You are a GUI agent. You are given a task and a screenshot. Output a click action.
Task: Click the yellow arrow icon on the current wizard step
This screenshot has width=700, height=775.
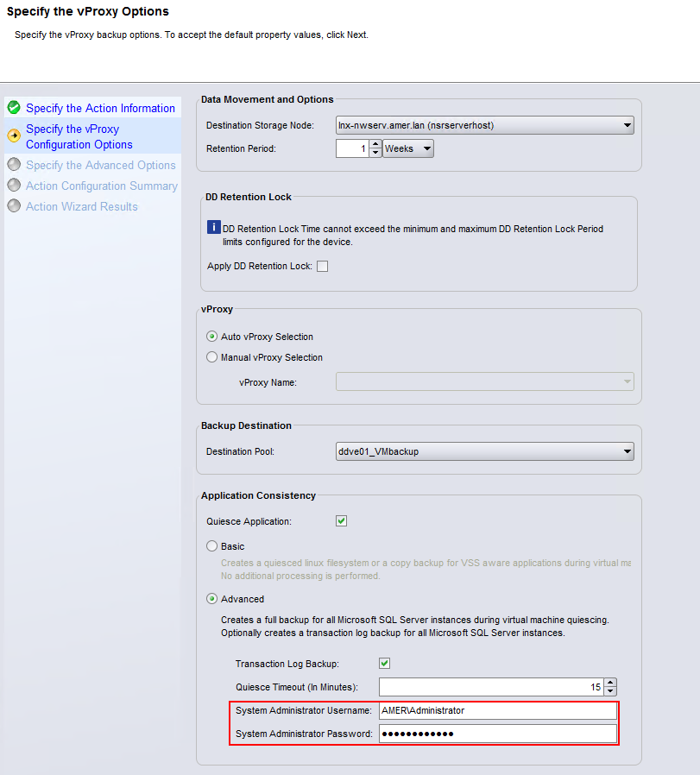click(x=16, y=135)
